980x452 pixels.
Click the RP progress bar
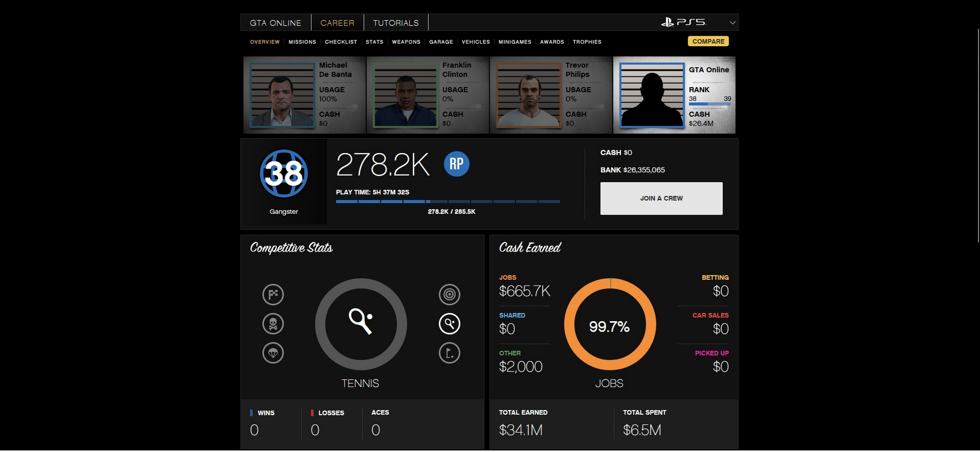point(448,201)
